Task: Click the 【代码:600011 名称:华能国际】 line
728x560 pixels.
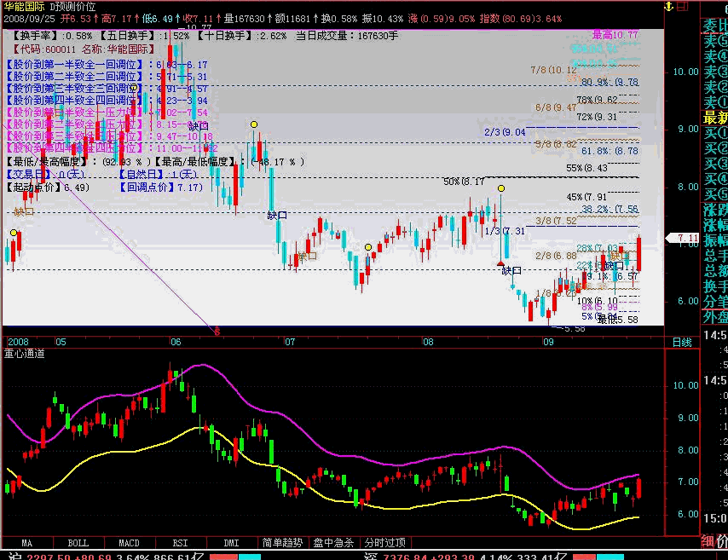Action: coord(84,49)
